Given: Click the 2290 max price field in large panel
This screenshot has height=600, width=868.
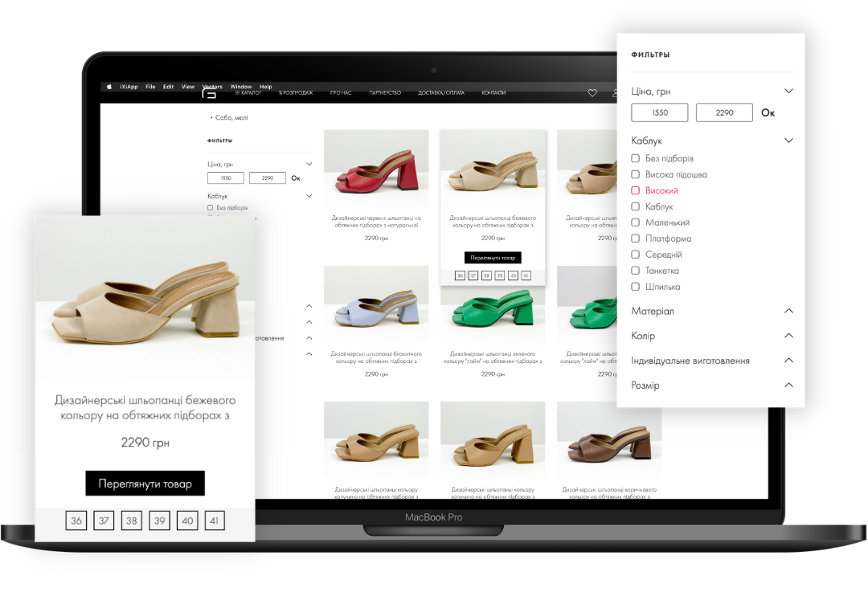Looking at the screenshot, I should tap(724, 113).
